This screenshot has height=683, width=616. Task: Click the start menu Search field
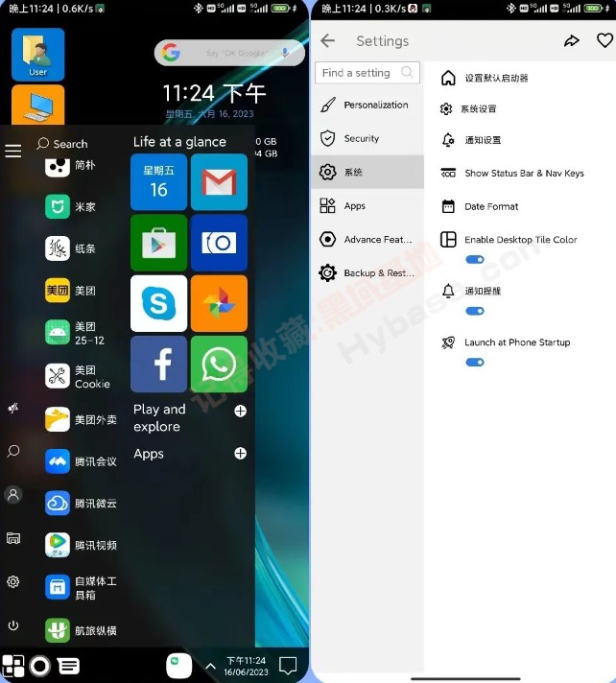click(62, 144)
